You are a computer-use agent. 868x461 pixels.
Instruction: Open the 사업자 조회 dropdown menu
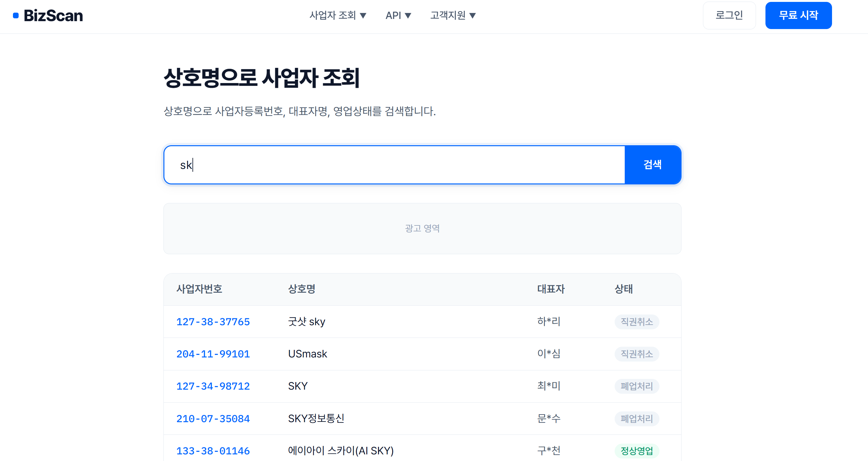click(338, 15)
